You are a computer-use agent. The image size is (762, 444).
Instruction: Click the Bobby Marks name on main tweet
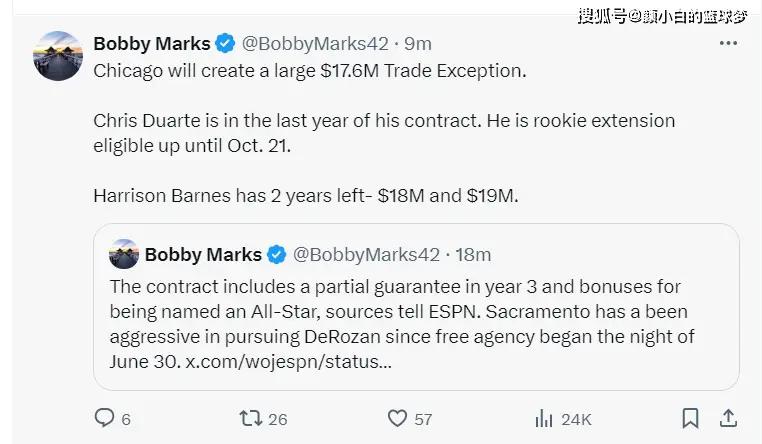point(151,44)
